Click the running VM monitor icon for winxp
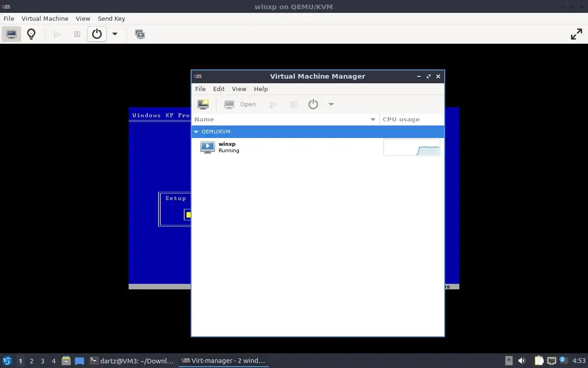The width and height of the screenshot is (588, 368). click(207, 147)
